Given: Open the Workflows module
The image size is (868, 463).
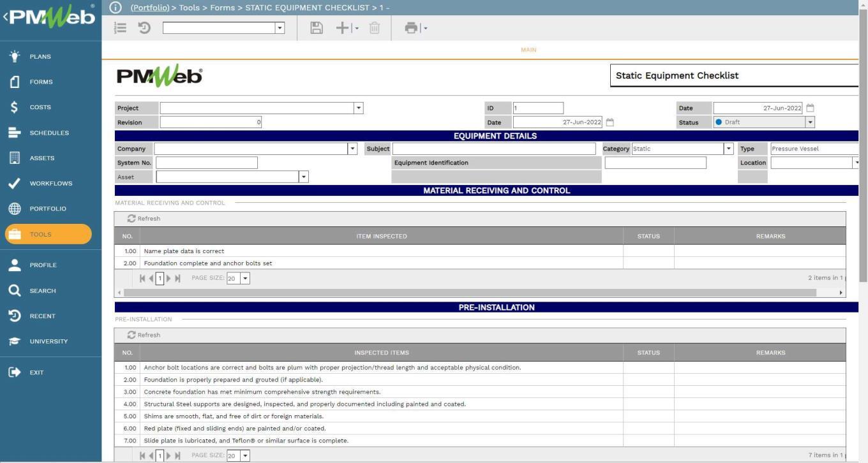Looking at the screenshot, I should point(50,183).
